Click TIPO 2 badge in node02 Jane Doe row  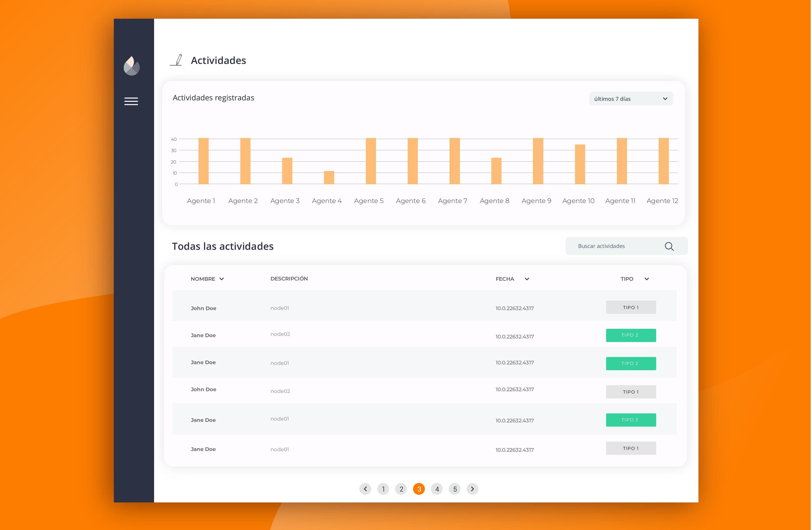click(x=631, y=335)
